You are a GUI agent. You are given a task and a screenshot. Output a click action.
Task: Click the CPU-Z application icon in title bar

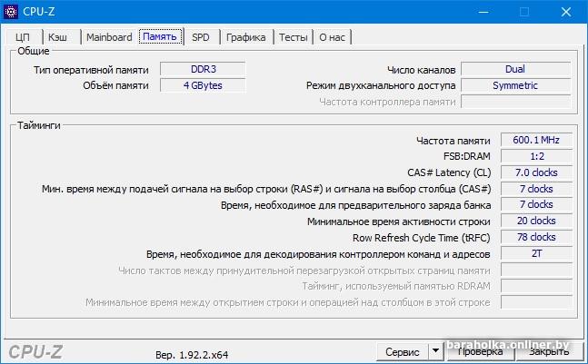tap(11, 12)
